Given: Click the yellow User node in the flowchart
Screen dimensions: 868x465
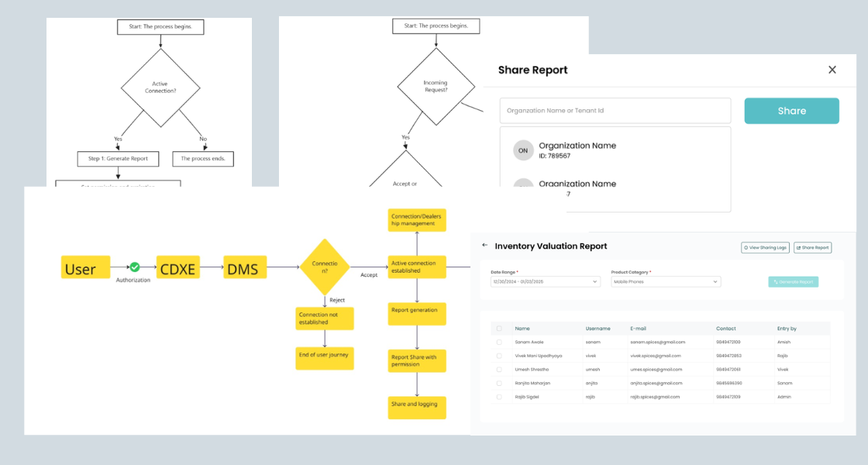Looking at the screenshot, I should click(85, 267).
